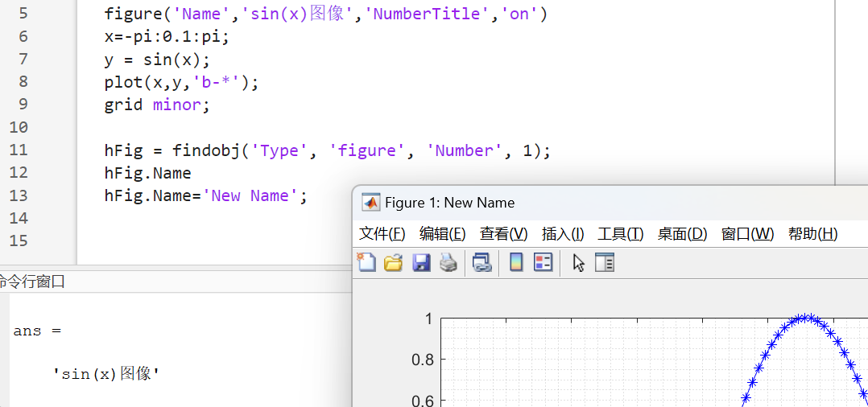Print the figure using the printer icon
Image resolution: width=868 pixels, height=407 pixels.
point(448,262)
